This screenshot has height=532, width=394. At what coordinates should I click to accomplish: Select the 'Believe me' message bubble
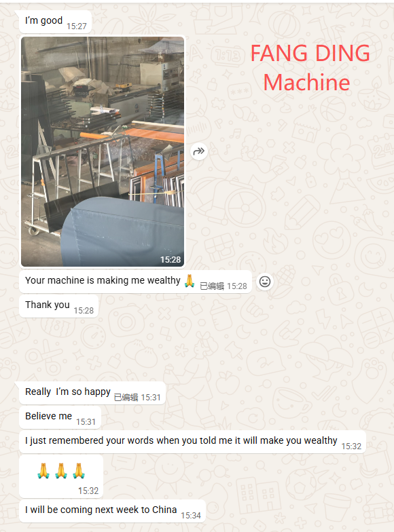point(60,417)
